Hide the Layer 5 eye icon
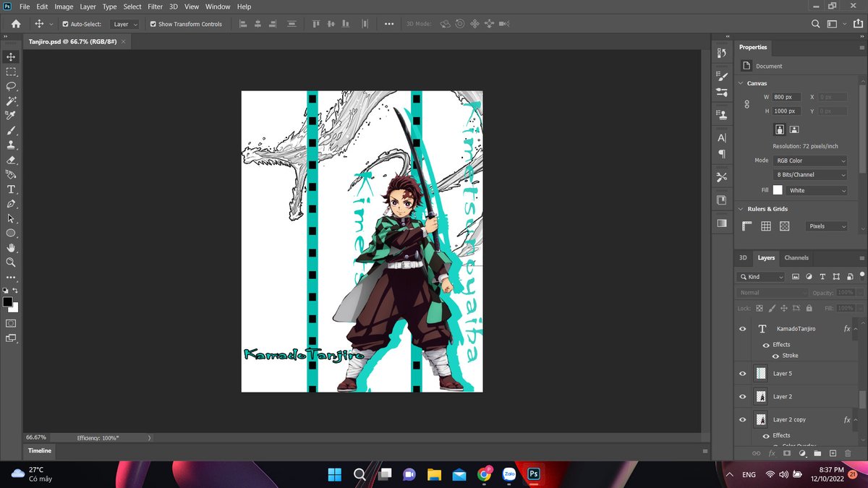Screen dimensions: 868x488 (742, 374)
